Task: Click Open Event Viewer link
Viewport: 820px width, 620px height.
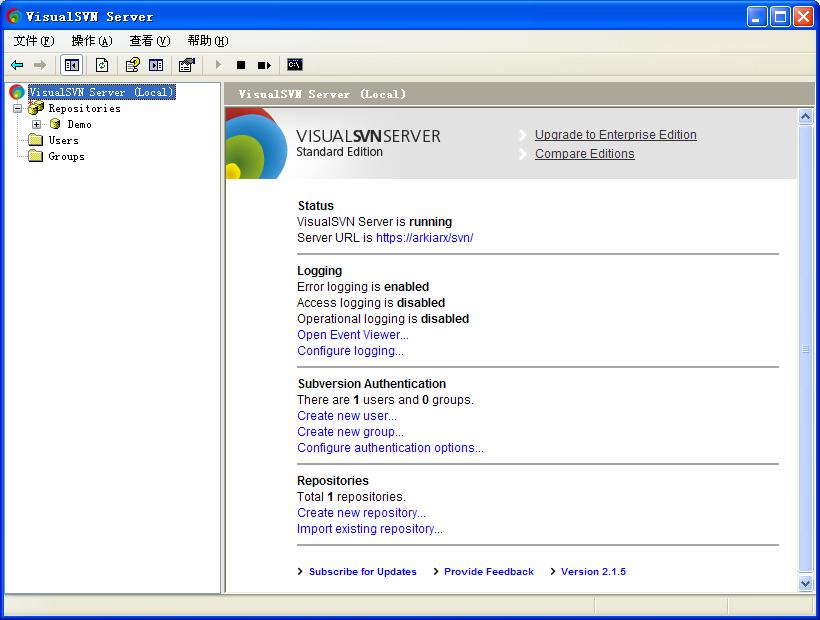Action: 353,335
